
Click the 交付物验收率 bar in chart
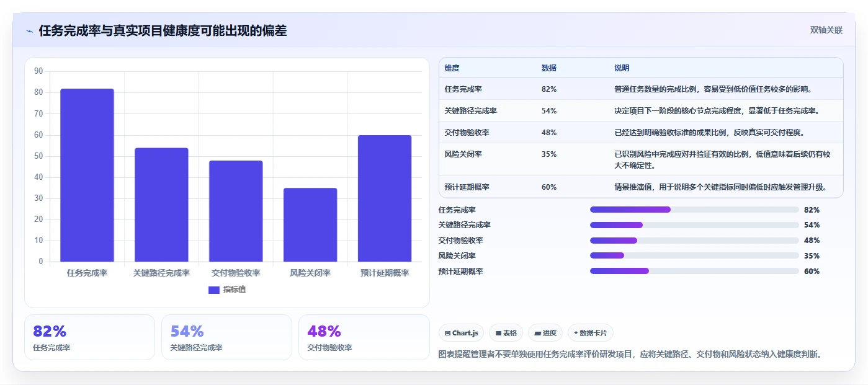(236, 211)
